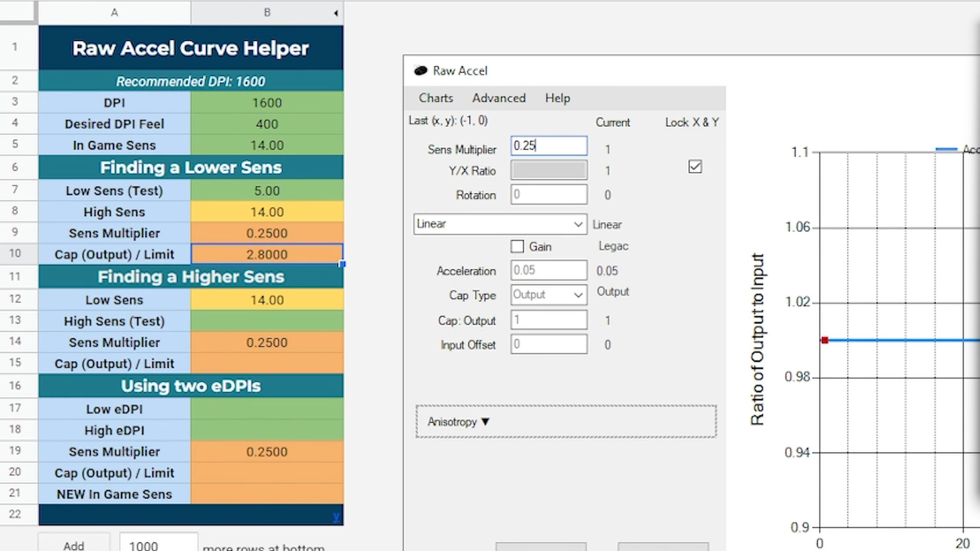Click the Finding a Higher Sens header
This screenshot has height=551, width=980.
[191, 276]
